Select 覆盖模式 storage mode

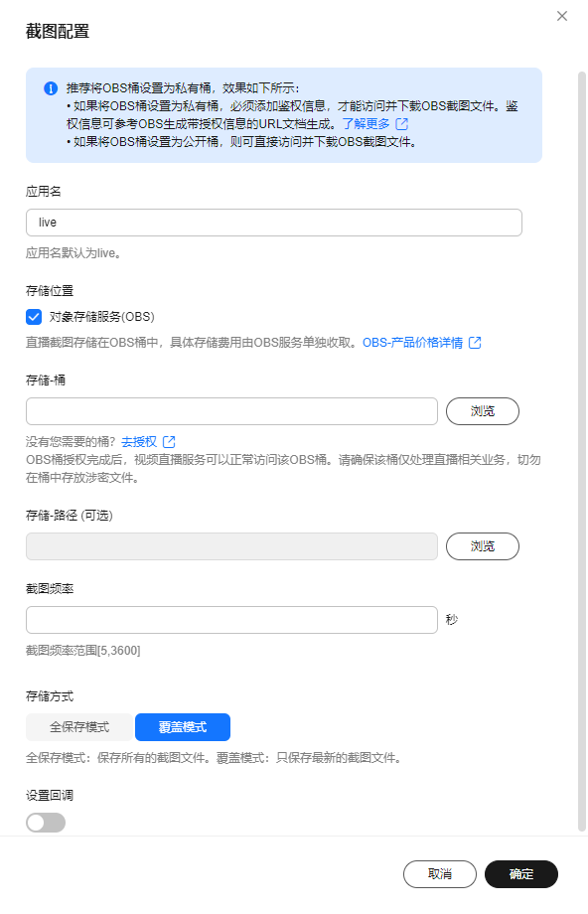183,727
